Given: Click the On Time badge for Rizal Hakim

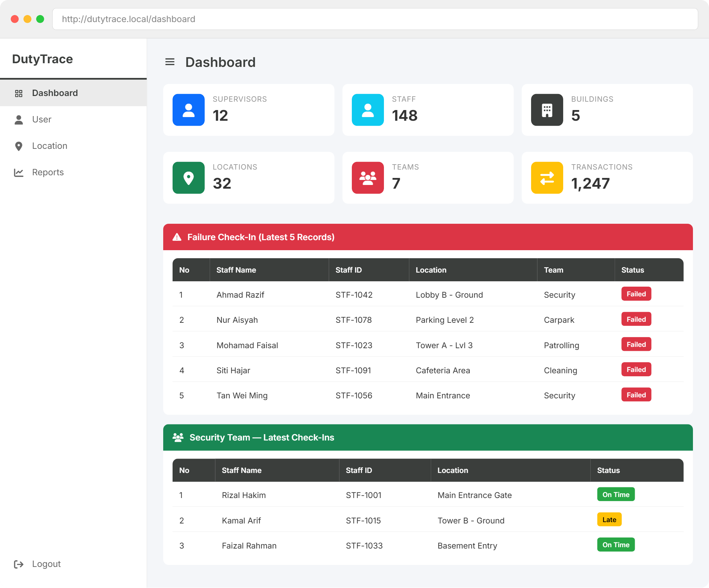Looking at the screenshot, I should (615, 494).
